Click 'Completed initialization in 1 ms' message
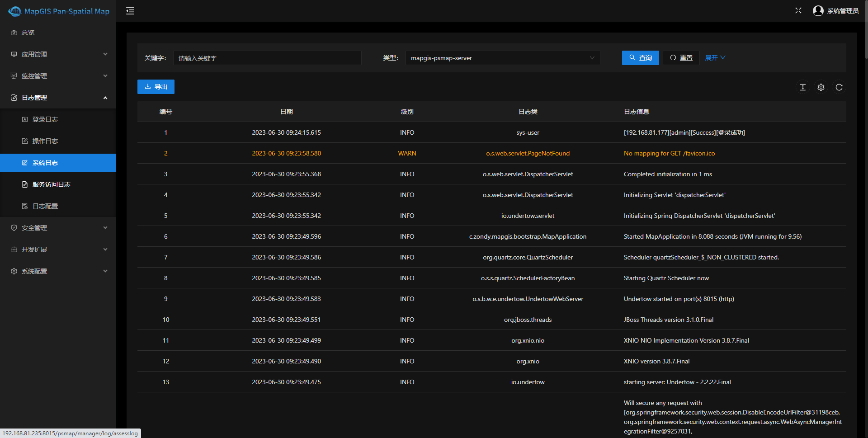The width and height of the screenshot is (868, 438). (668, 174)
